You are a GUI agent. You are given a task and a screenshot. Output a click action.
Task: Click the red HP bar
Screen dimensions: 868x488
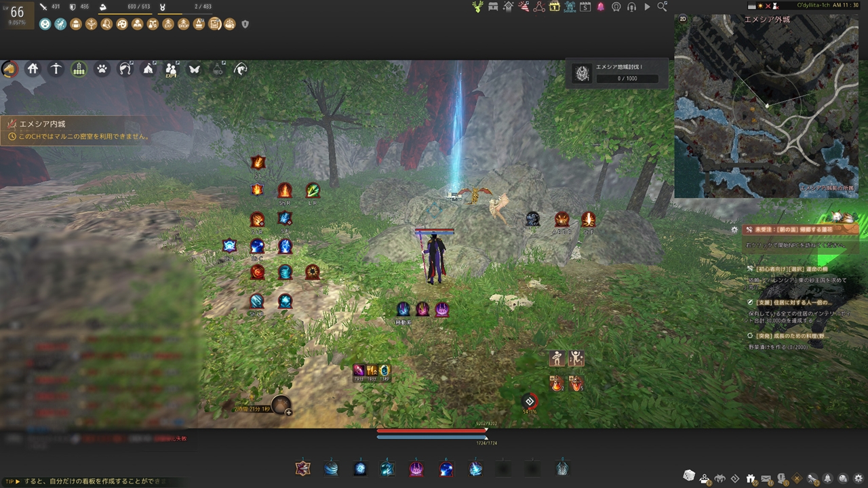click(432, 430)
